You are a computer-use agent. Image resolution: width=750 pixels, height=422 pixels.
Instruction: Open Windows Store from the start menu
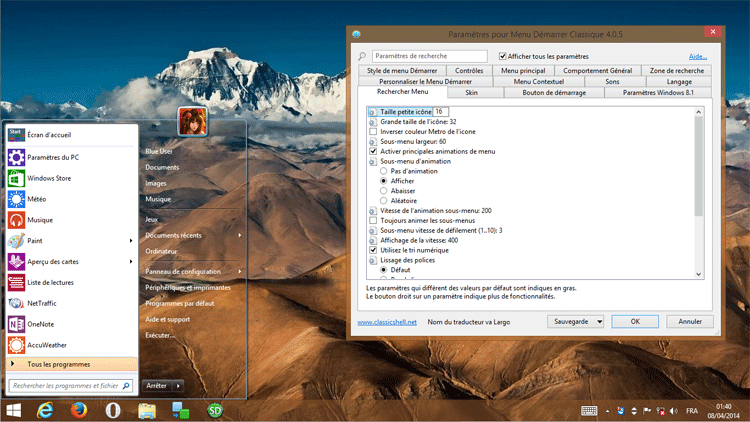[x=48, y=178]
